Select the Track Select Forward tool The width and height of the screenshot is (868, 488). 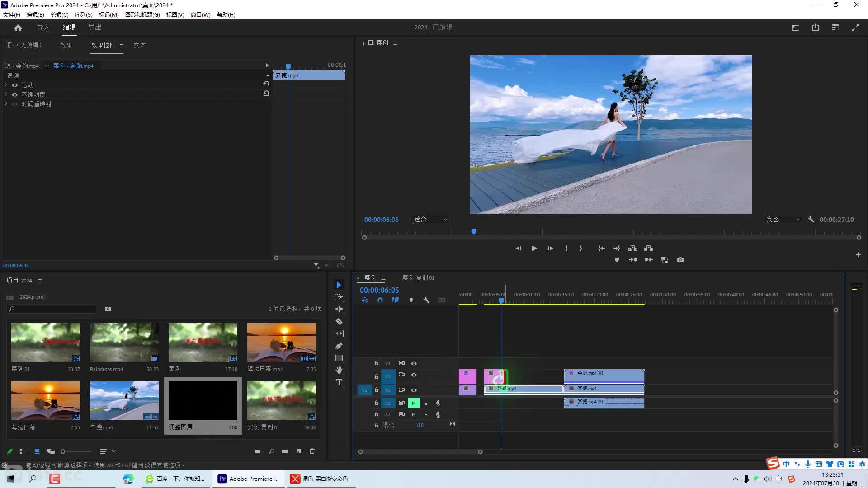tap(339, 297)
